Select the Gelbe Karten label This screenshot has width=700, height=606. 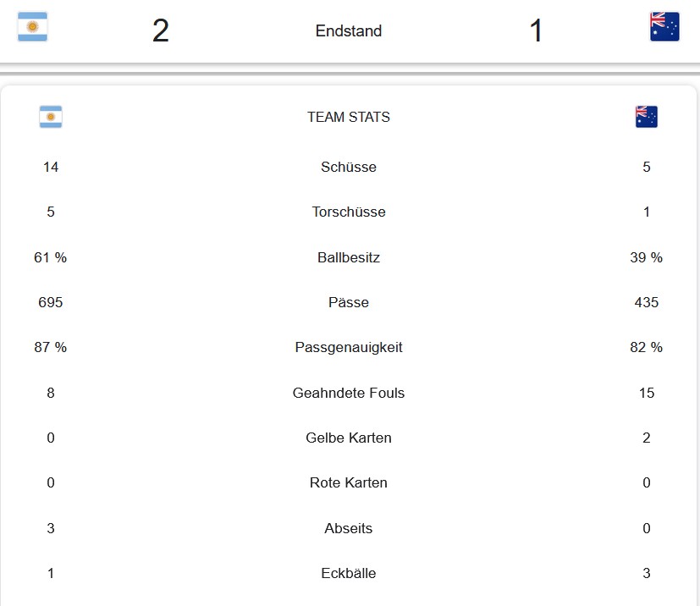point(349,438)
